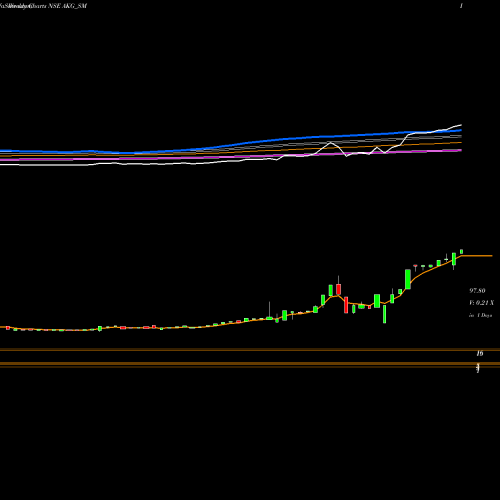
Task: Click the 'in 1 Days' label
Action: tap(480, 315)
